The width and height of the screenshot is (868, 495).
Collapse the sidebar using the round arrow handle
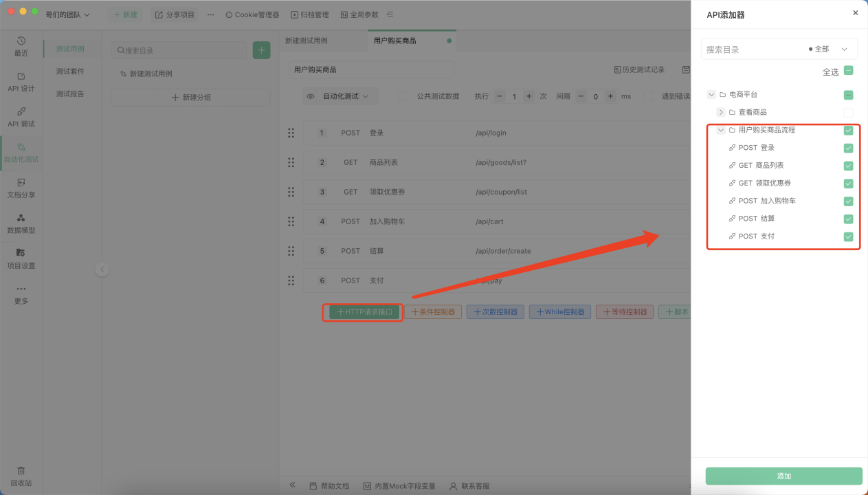[x=102, y=270]
